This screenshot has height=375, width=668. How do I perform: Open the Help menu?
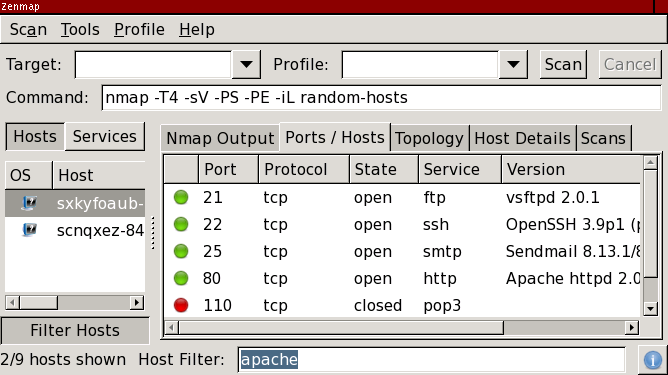(197, 29)
